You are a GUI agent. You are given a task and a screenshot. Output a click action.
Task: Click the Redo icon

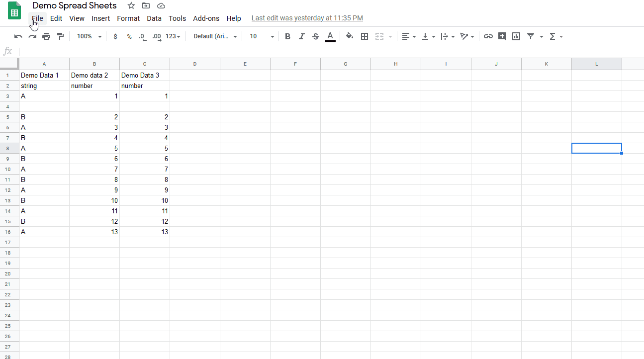[x=32, y=36]
